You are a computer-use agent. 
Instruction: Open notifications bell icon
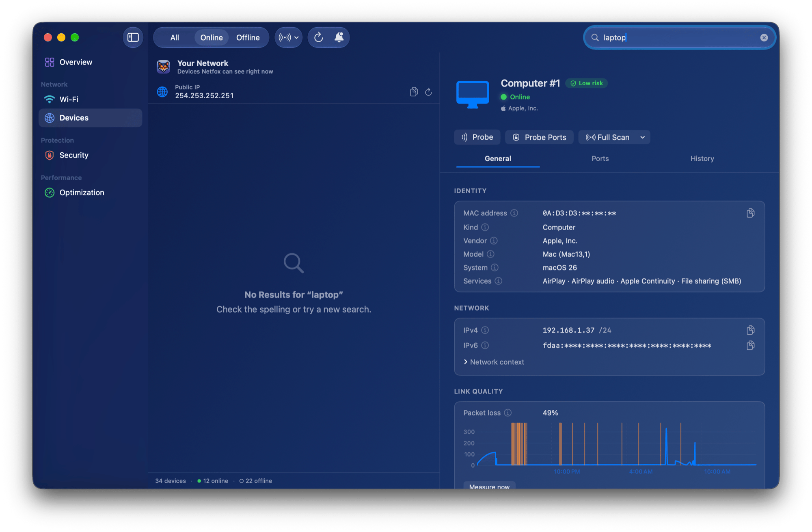point(339,37)
